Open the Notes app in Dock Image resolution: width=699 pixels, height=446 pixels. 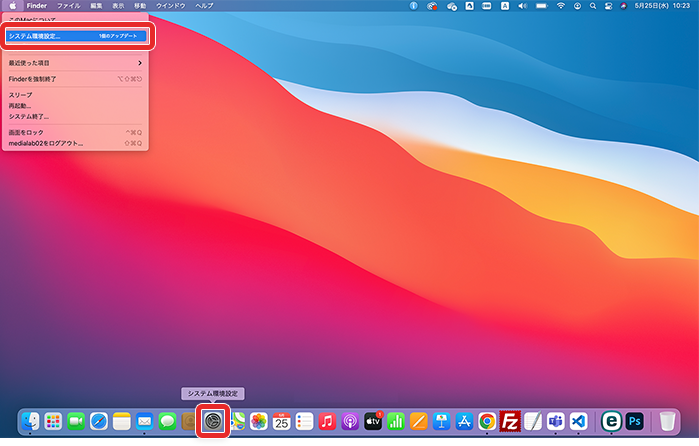pyautogui.click(x=121, y=421)
